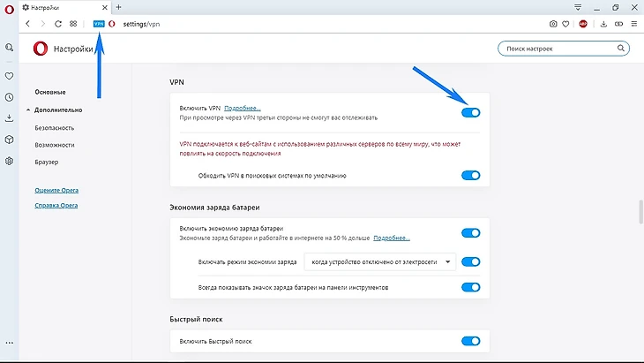
Task: Open Оцените Opera link
Action: [56, 191]
